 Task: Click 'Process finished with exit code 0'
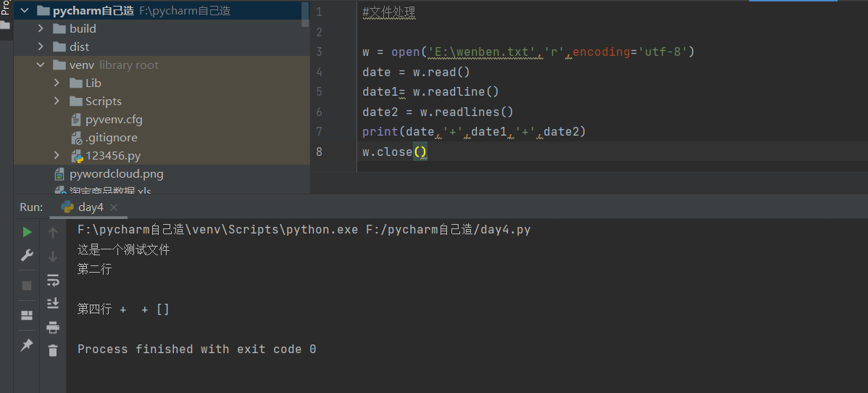[x=196, y=349]
